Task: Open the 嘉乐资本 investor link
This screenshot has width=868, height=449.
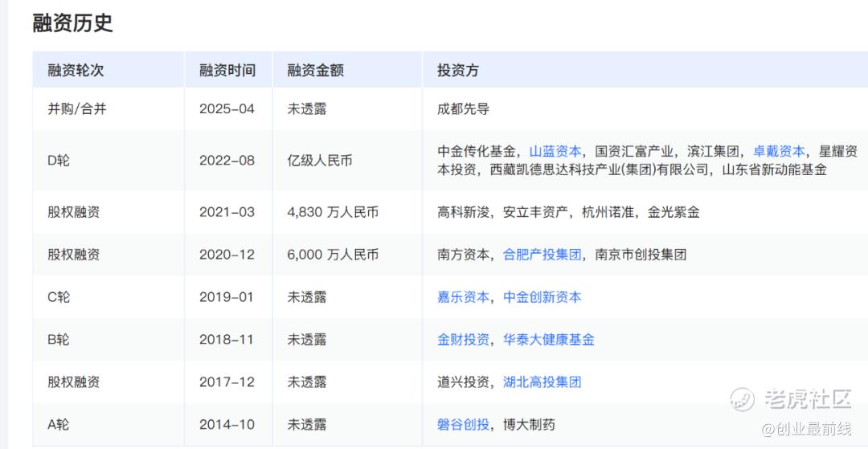Action: (464, 297)
